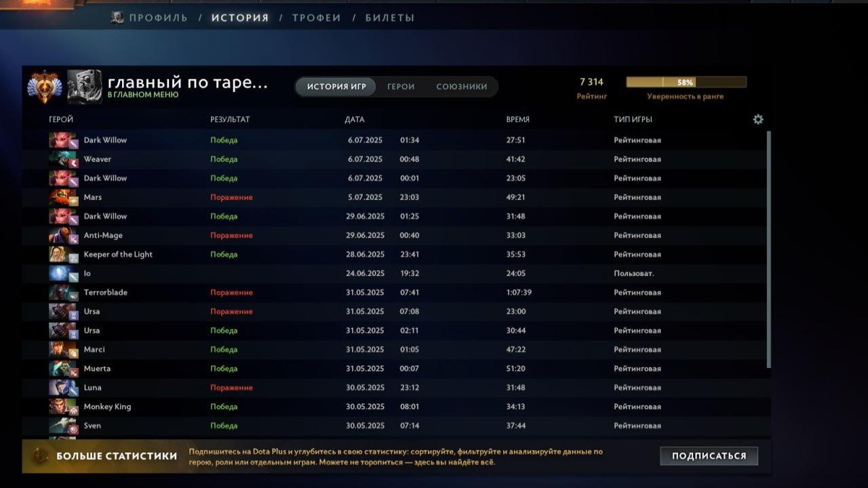Click the rank confidence 58% bar
Image resolution: width=868 pixels, height=488 pixels.
(x=686, y=82)
